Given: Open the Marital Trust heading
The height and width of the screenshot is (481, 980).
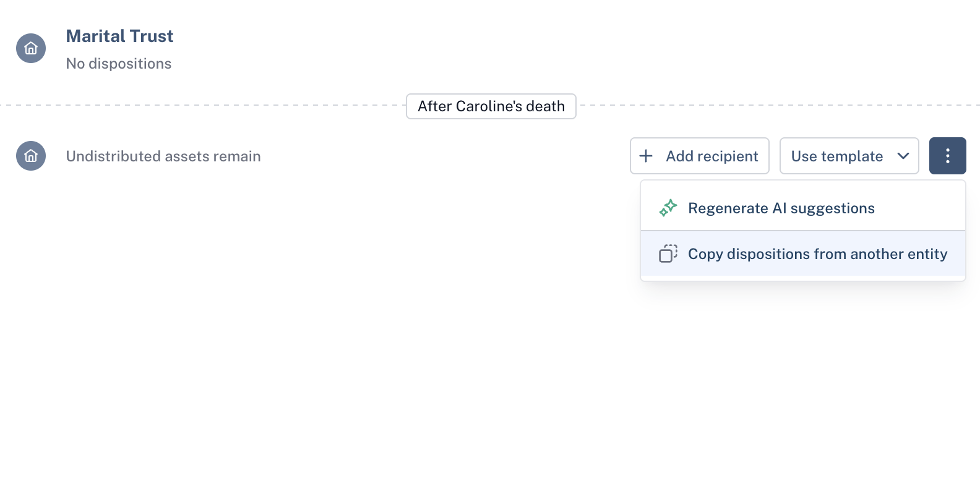Looking at the screenshot, I should coord(119,36).
